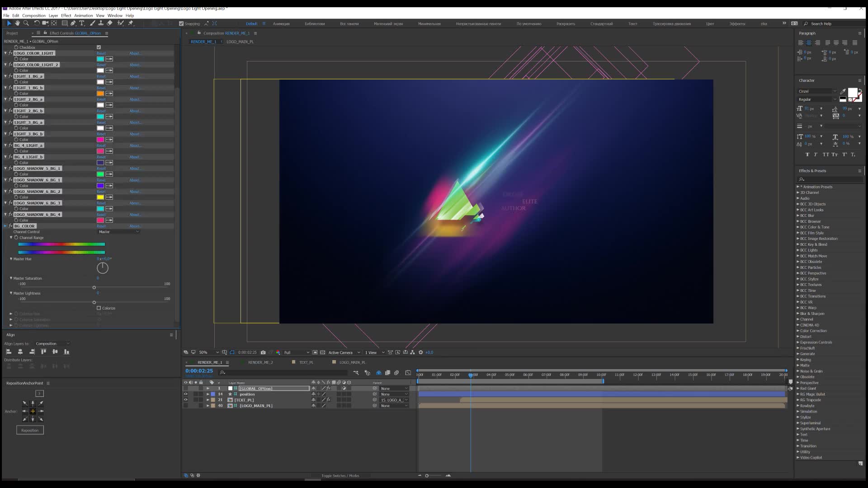Select the Default workspace

coord(251,23)
